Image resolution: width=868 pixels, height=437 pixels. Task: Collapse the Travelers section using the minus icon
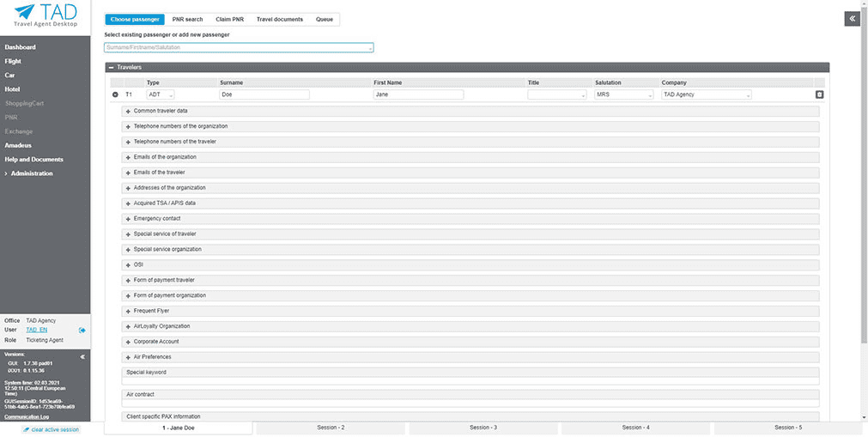point(111,67)
